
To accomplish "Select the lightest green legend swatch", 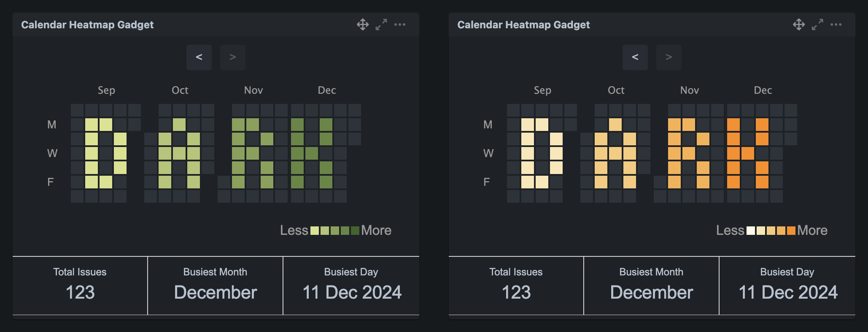I will (315, 231).
